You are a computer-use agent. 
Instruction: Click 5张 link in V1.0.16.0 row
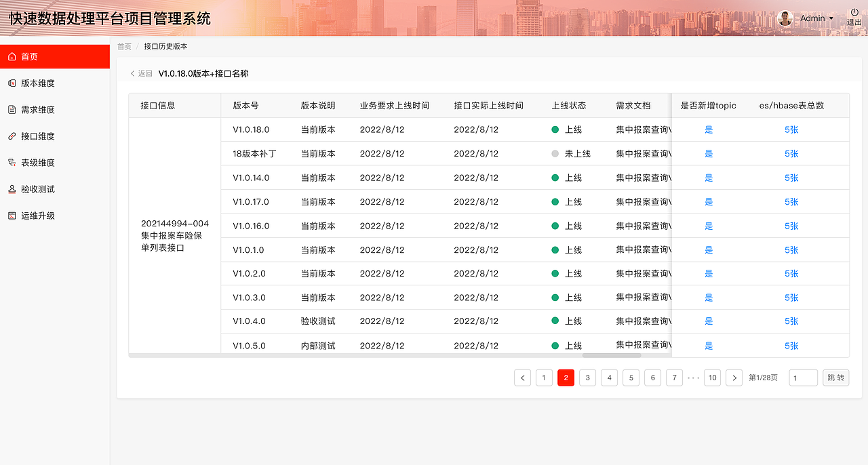[791, 226]
